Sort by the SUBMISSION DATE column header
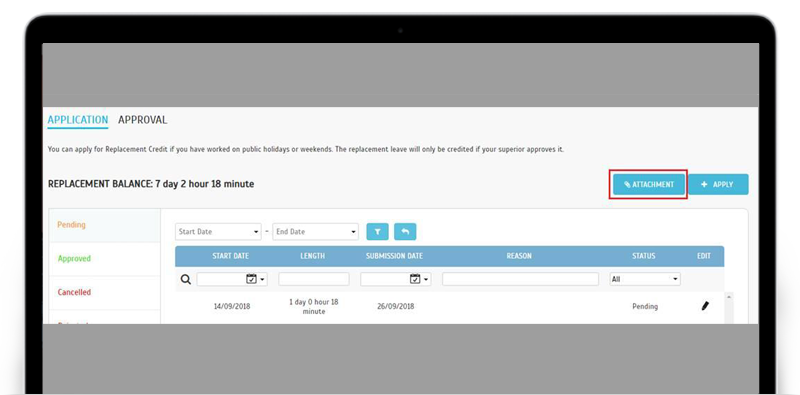Screen dimensions: 800x395 click(394, 256)
